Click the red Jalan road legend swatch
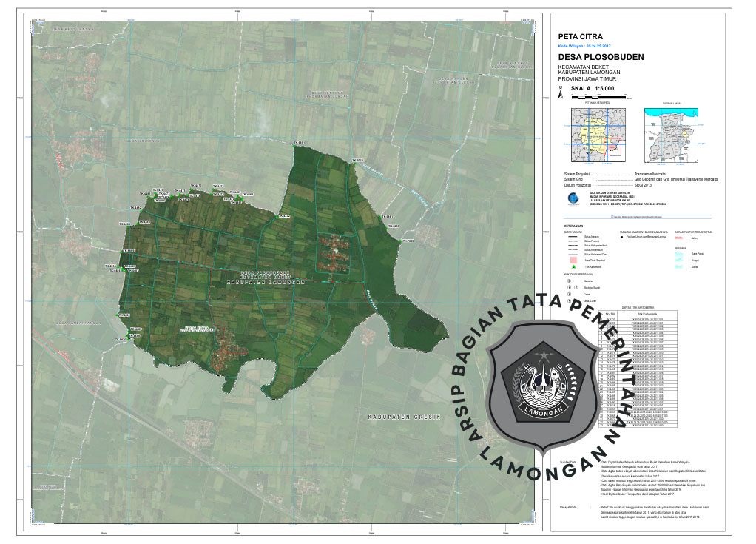 click(678, 238)
